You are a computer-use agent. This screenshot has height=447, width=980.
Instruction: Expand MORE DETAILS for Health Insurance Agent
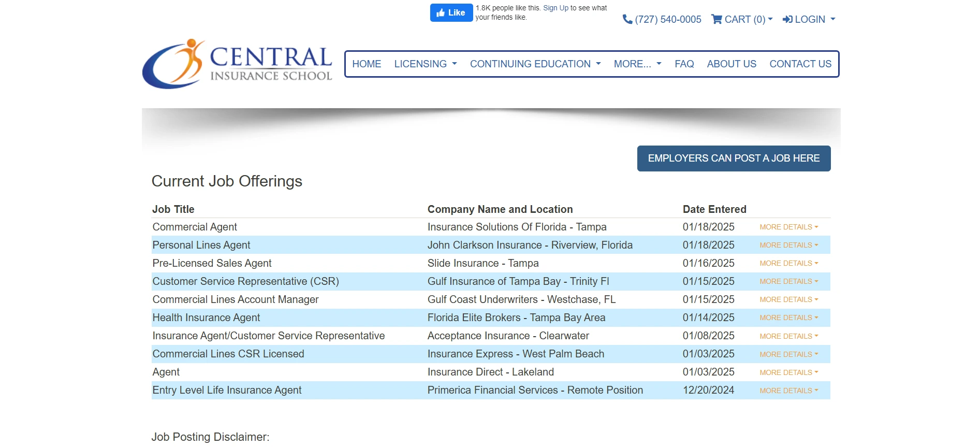point(789,318)
